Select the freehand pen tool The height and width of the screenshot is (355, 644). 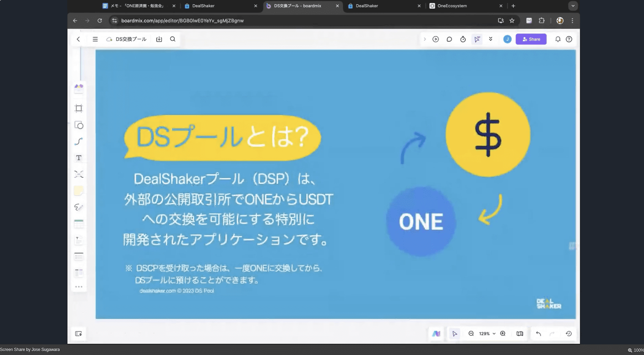point(79,207)
